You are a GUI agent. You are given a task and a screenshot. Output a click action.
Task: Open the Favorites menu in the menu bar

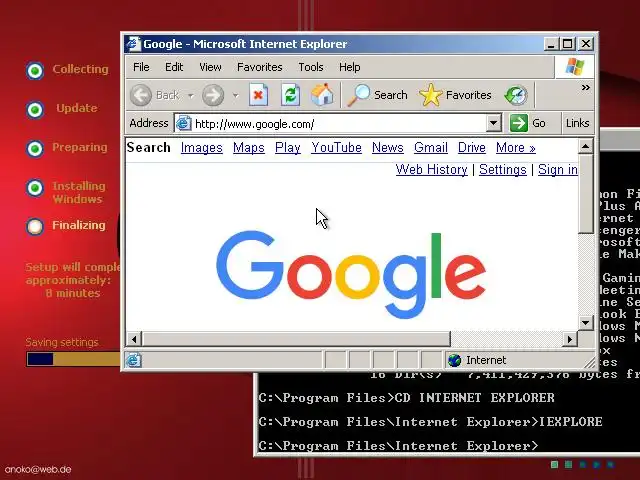[260, 67]
